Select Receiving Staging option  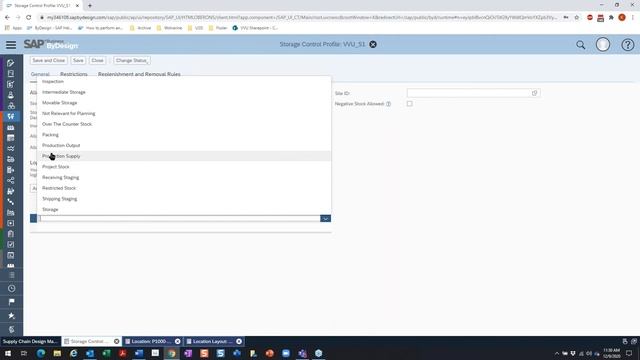pos(184,178)
